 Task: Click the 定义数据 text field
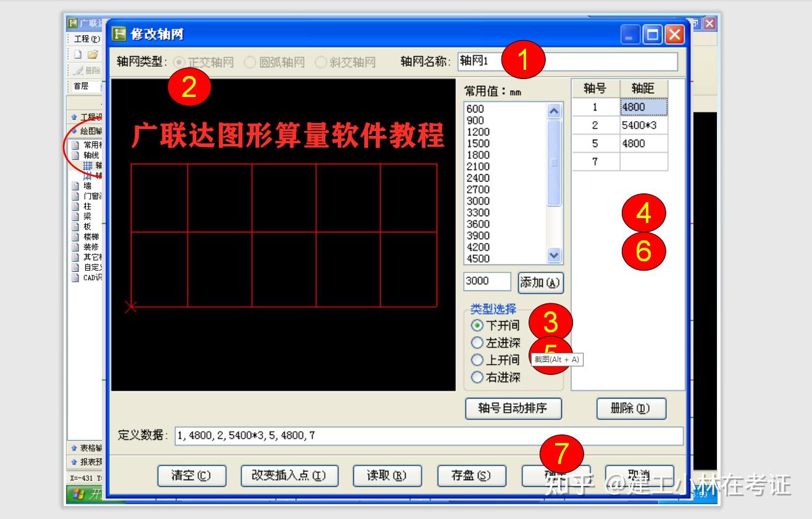click(x=429, y=436)
